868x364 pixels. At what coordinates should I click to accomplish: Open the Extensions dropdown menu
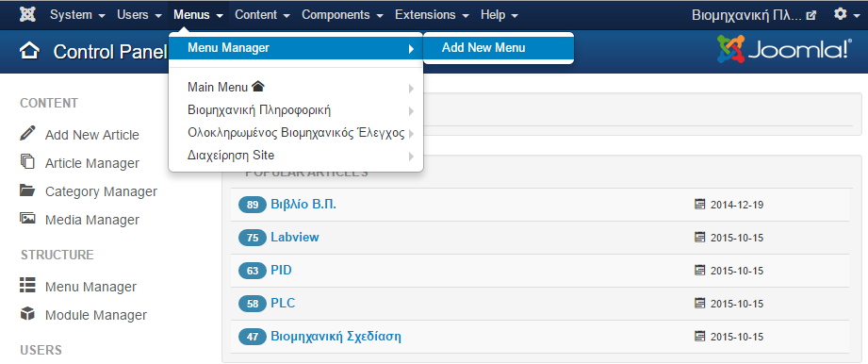click(432, 15)
